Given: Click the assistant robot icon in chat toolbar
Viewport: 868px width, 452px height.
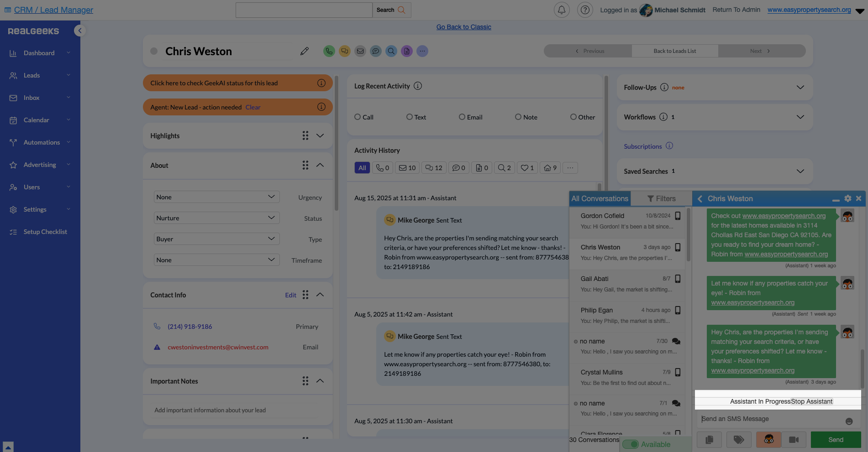Looking at the screenshot, I should tap(769, 440).
